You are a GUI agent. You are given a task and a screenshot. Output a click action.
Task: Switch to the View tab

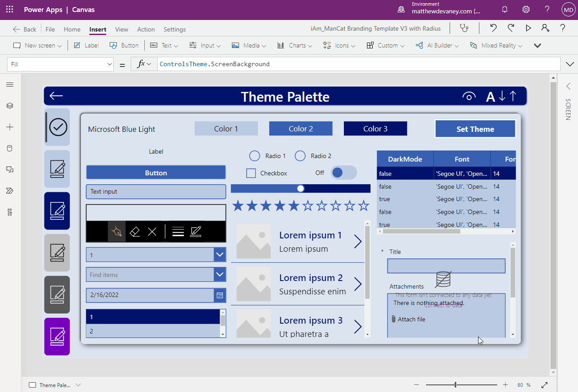[121, 29]
